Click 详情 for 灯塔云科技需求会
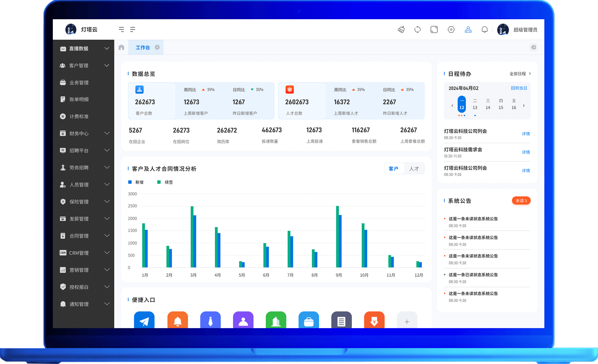The image size is (598, 364). point(526,152)
